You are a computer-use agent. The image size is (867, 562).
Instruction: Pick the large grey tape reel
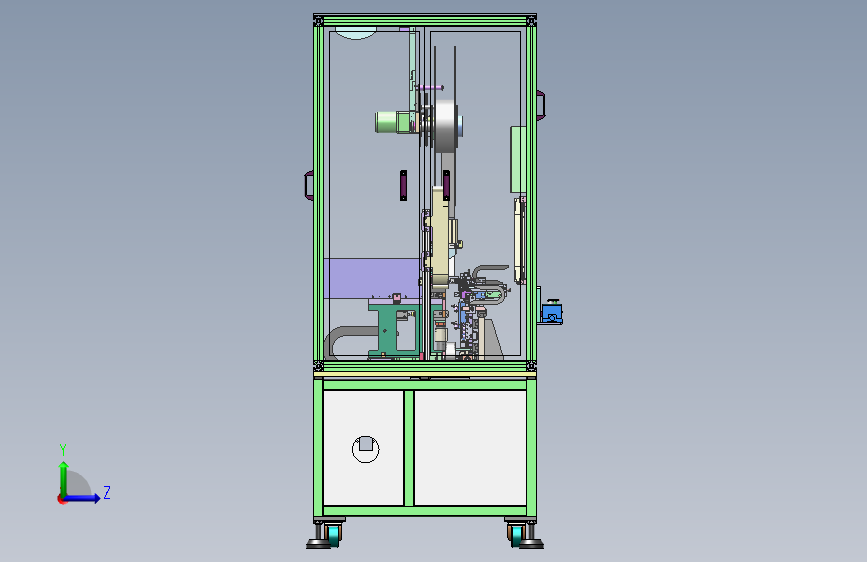(x=447, y=126)
